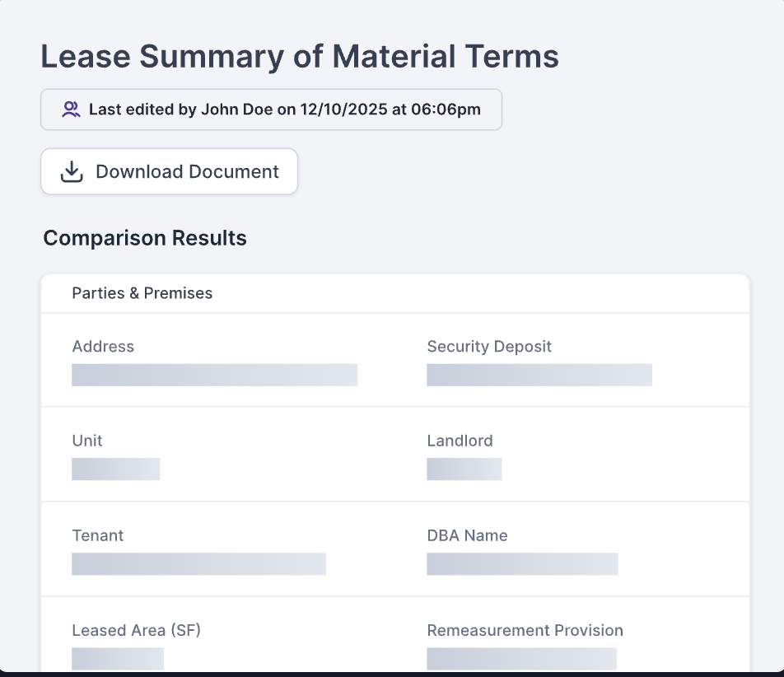784x677 pixels.
Task: Click the Landlord field label
Action: 460,441
